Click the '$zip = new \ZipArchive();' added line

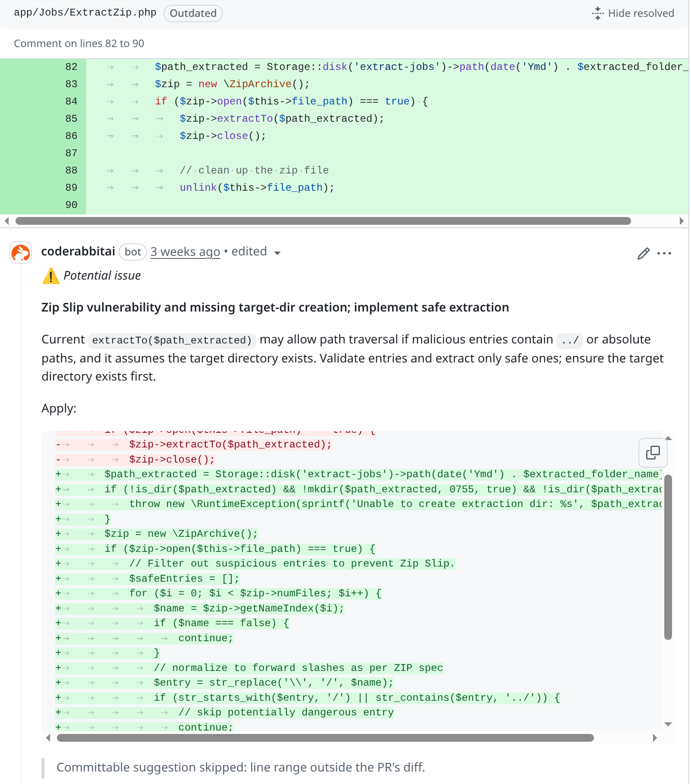point(181,534)
